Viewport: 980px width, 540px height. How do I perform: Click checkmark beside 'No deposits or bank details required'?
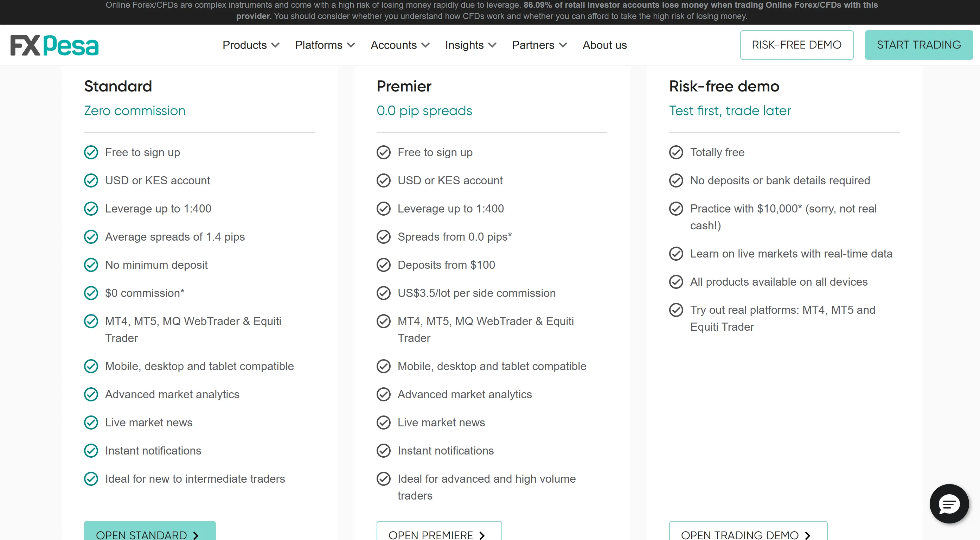[x=676, y=180]
